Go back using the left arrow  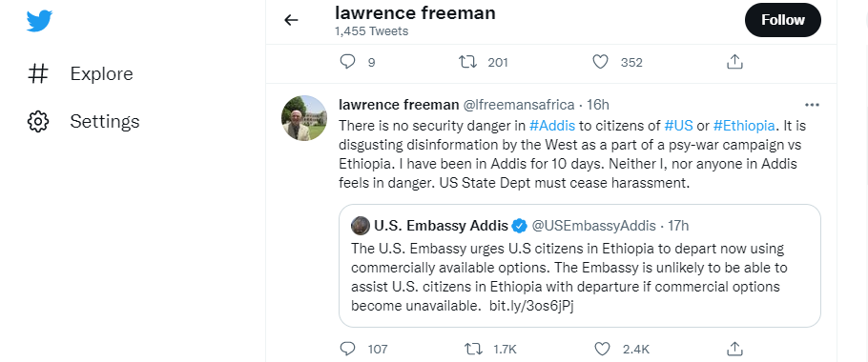(291, 20)
